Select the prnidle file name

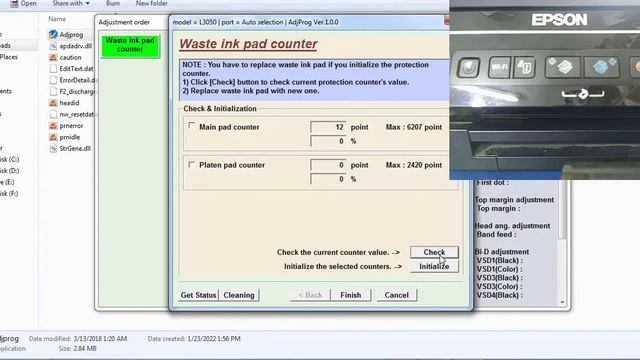tap(69, 137)
